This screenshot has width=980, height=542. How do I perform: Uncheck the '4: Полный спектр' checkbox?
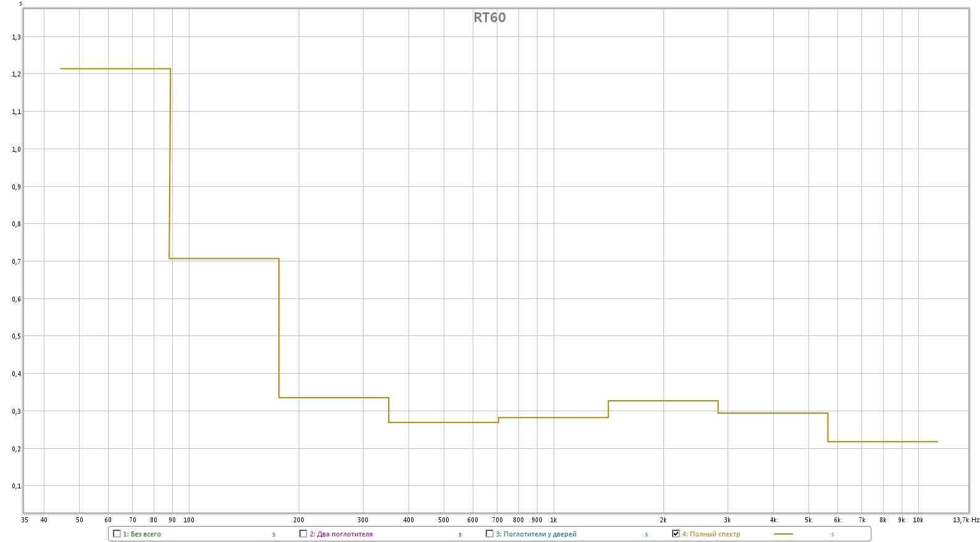(x=676, y=534)
